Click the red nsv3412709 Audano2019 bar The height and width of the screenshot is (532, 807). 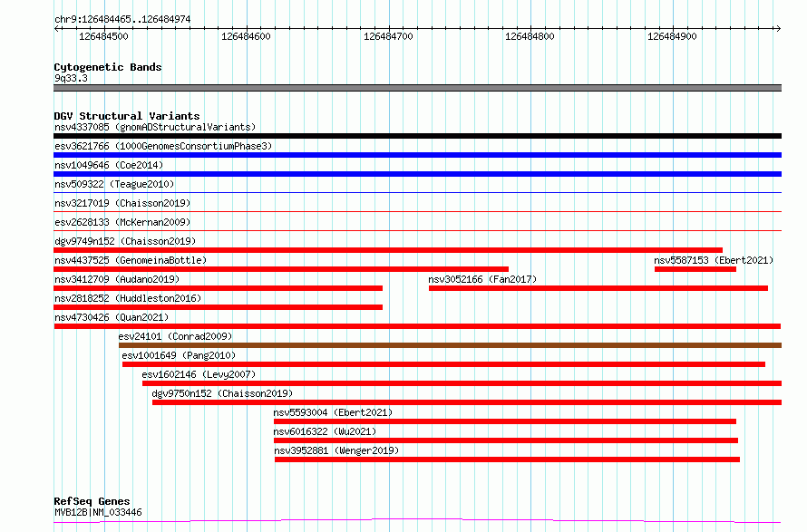(x=219, y=288)
